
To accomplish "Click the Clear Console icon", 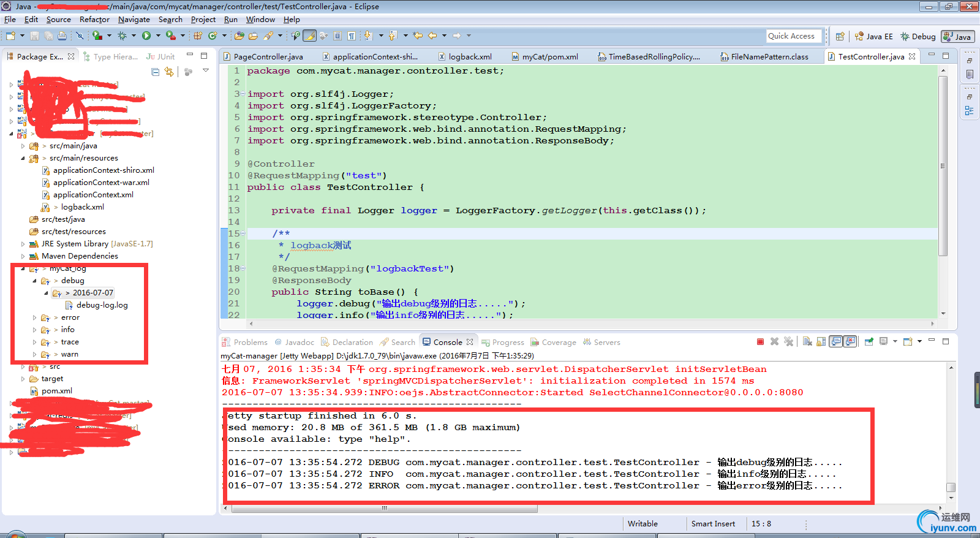I will pos(807,342).
